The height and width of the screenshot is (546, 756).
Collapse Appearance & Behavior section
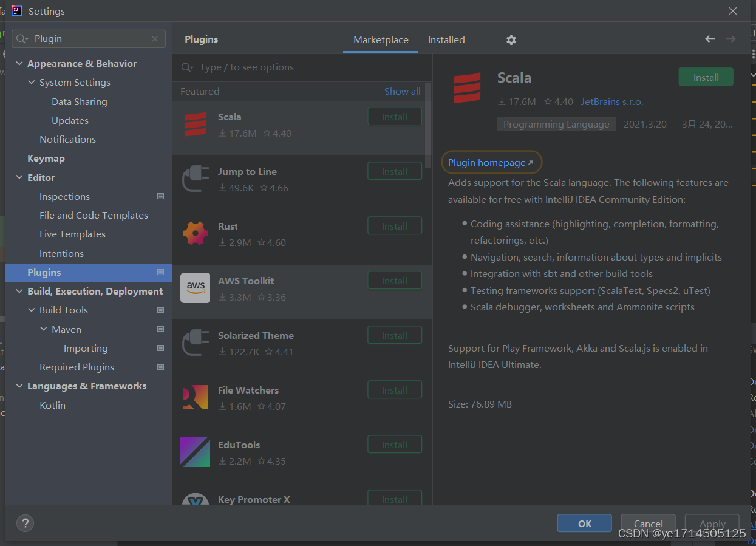[x=19, y=64]
